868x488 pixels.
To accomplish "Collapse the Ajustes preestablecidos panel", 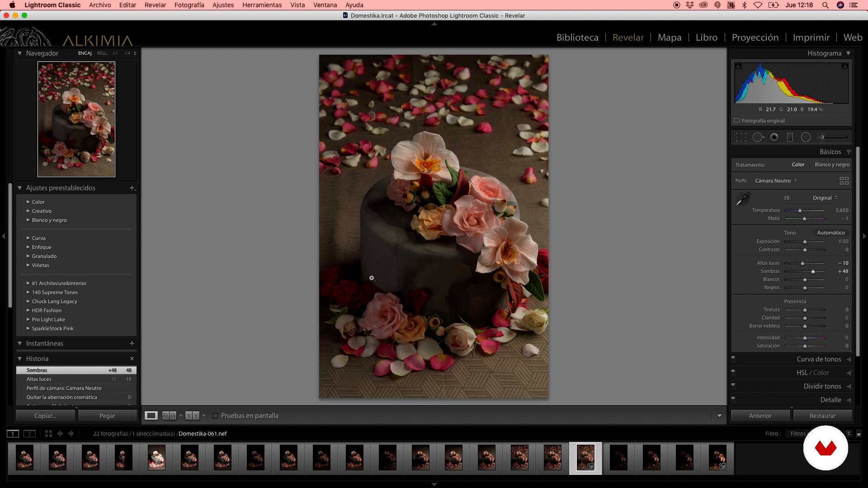I will click(19, 188).
